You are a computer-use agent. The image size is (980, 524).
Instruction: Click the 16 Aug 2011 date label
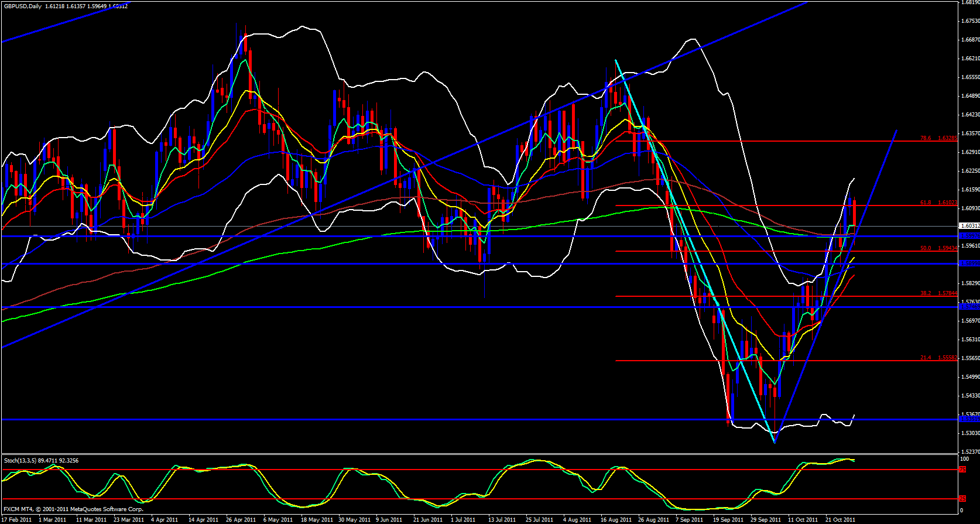[617, 520]
